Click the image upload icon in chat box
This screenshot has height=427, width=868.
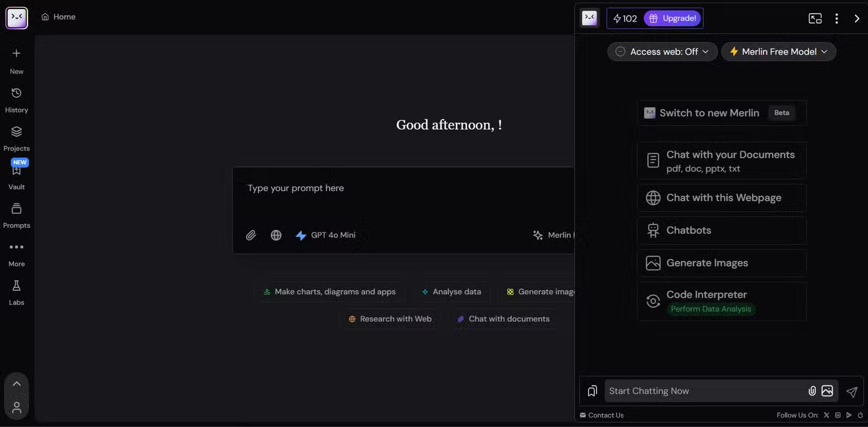point(827,391)
